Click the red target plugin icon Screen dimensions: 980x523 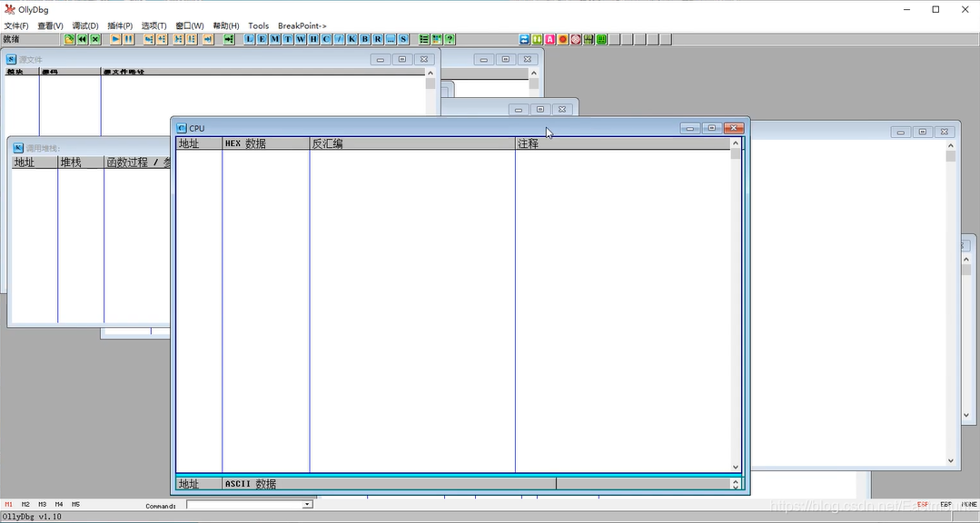(576, 39)
